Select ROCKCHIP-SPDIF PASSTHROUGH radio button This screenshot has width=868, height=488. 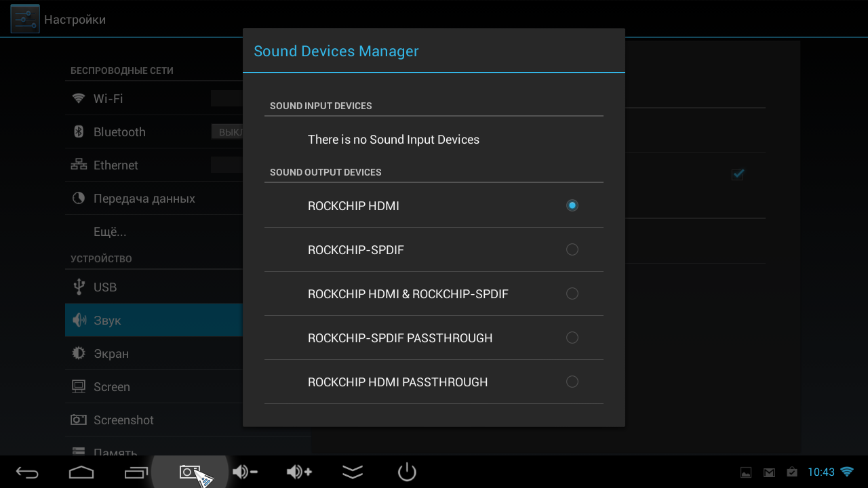(x=572, y=338)
